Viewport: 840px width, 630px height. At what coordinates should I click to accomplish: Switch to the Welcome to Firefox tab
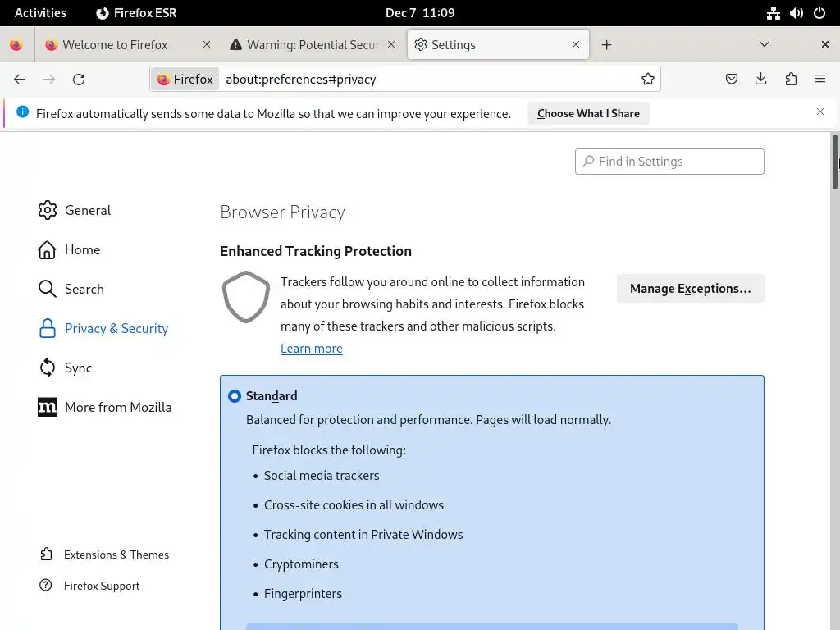pos(115,45)
